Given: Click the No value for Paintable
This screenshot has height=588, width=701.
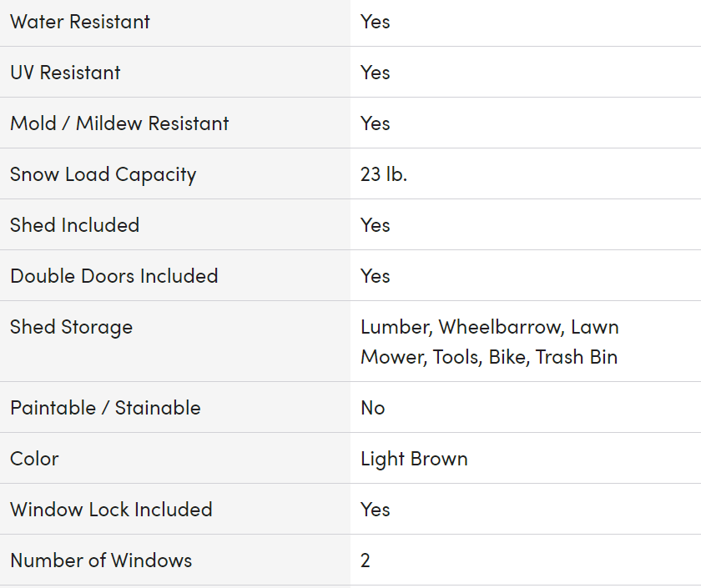Looking at the screenshot, I should [x=373, y=408].
